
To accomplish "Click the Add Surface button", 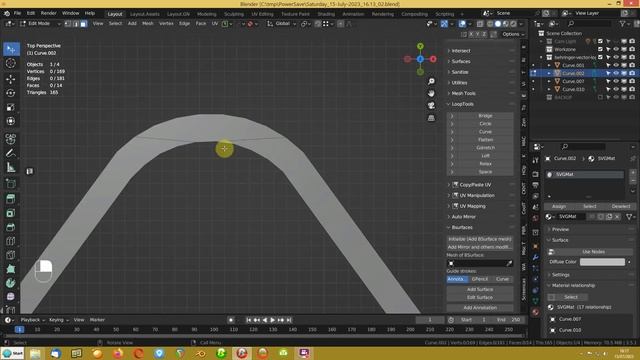I will click(x=480, y=289).
